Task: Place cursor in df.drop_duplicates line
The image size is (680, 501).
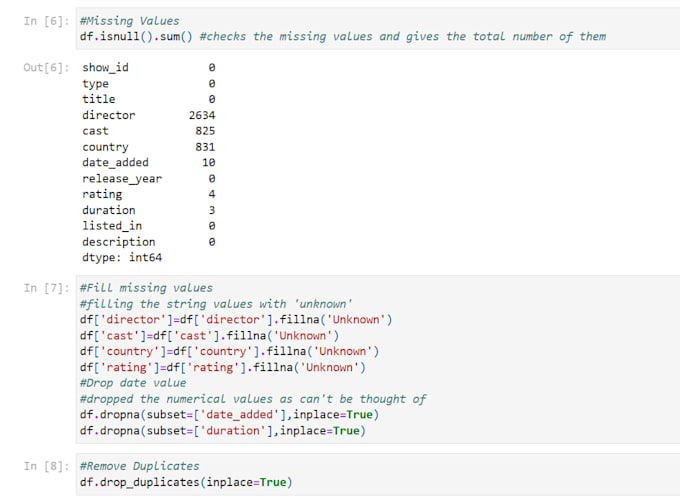Action: coord(186,482)
